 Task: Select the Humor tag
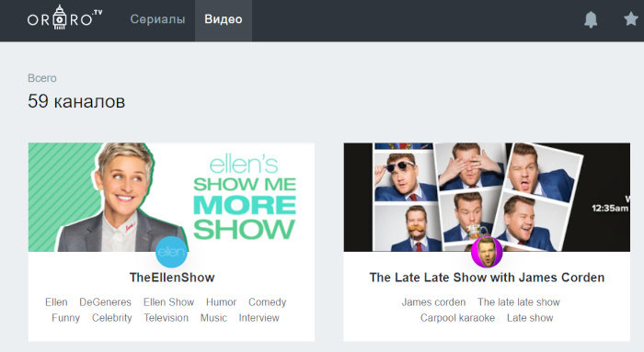221,302
